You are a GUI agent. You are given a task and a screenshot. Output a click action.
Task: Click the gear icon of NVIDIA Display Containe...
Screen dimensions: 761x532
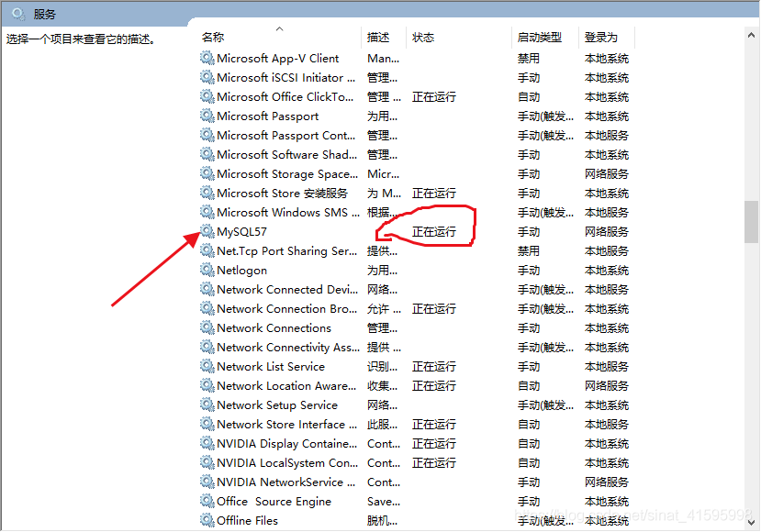tap(207, 443)
